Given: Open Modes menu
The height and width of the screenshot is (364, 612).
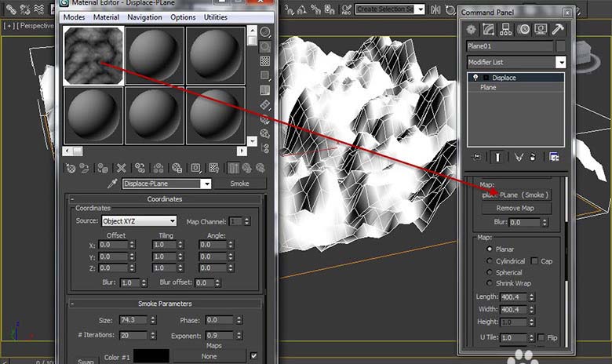Looking at the screenshot, I should click(x=74, y=17).
